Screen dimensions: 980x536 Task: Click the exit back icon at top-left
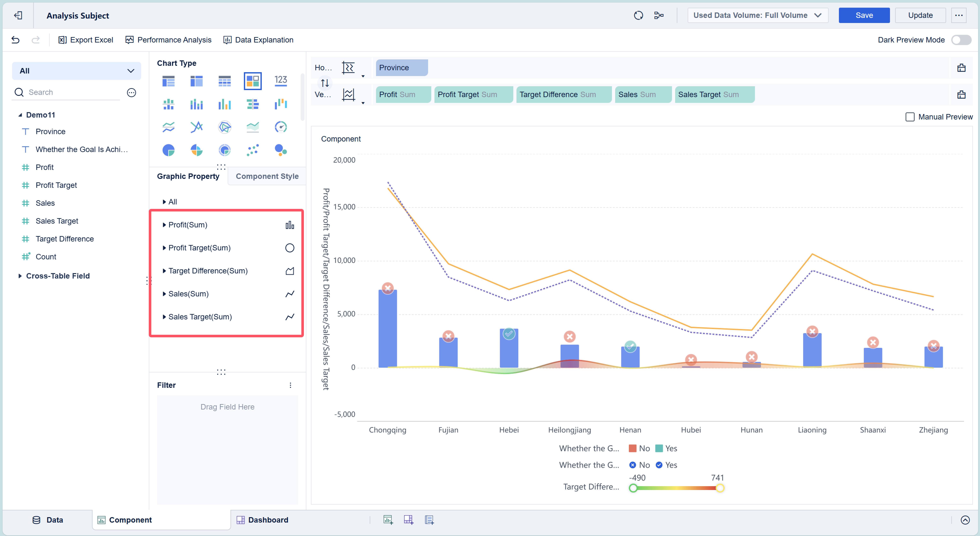tap(18, 15)
